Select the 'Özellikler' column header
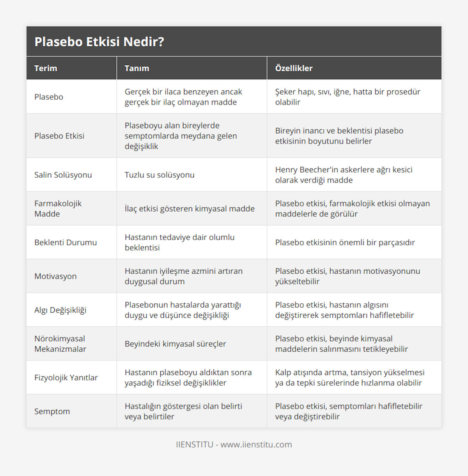Screen dimensions: 468x476 294,68
